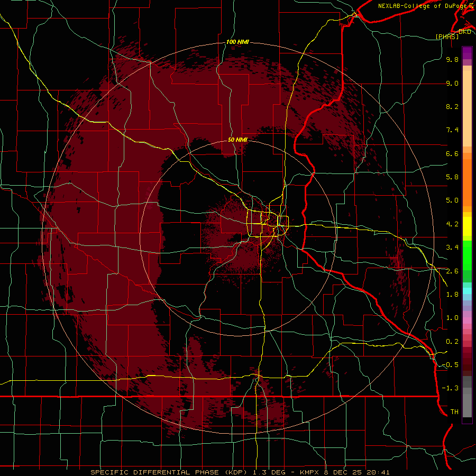Click the 8.2 value on the color scale
Screen dimensions: 476x476
pos(452,106)
